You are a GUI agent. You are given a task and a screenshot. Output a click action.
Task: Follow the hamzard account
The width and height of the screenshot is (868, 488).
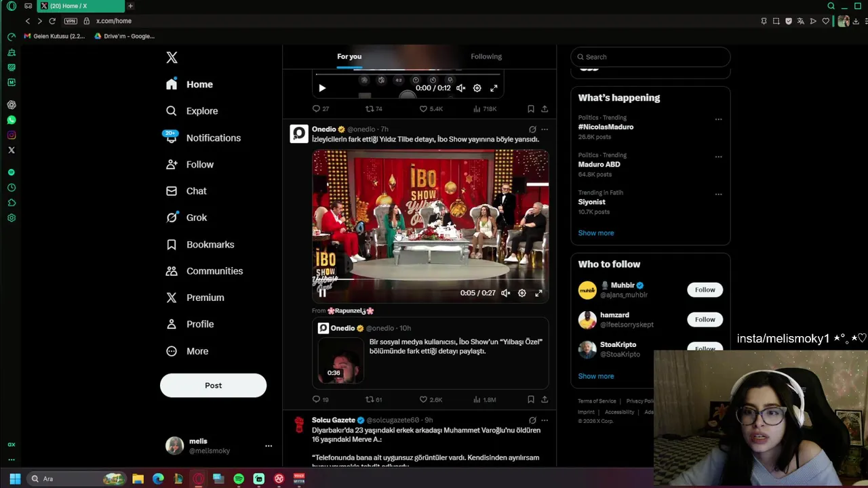[x=705, y=320]
